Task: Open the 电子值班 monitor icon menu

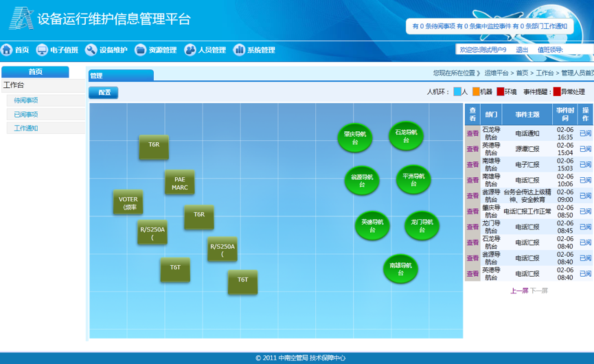Action: pyautogui.click(x=42, y=50)
